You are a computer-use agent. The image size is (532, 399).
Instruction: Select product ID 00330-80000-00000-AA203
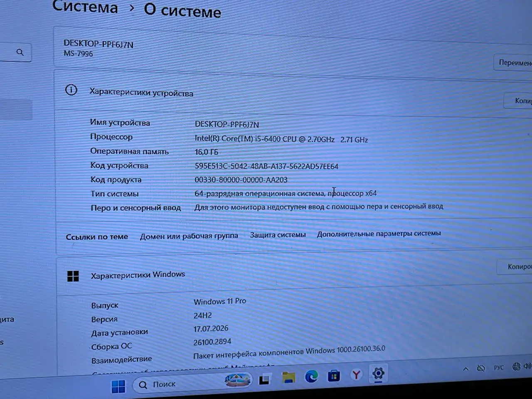(x=241, y=180)
